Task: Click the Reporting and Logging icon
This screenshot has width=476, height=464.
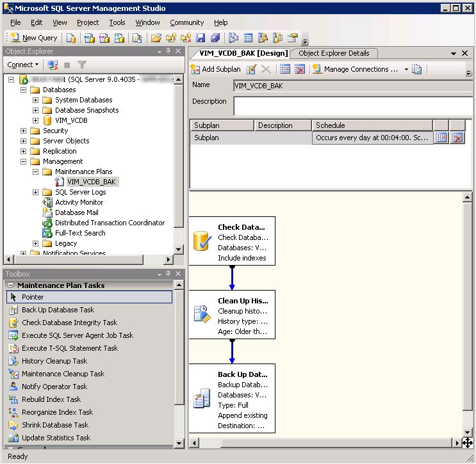Action: pos(417,70)
